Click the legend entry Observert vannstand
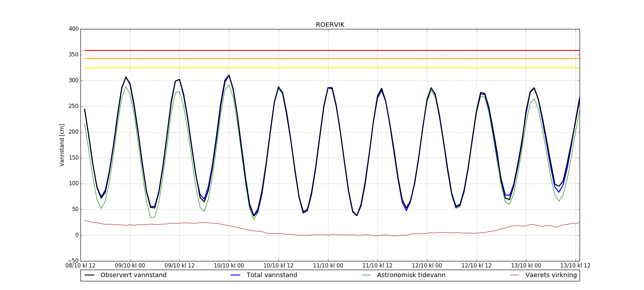The height and width of the screenshot is (290, 644). pyautogui.click(x=133, y=275)
